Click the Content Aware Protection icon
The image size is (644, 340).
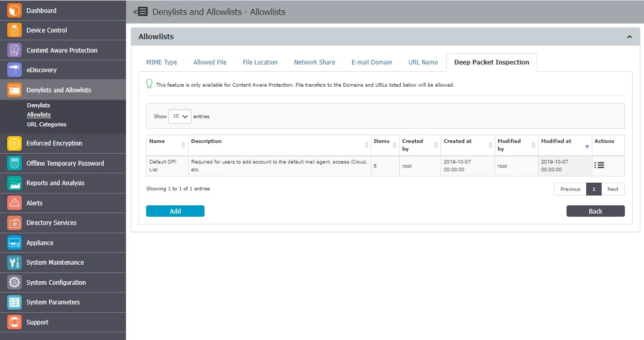pyautogui.click(x=14, y=50)
